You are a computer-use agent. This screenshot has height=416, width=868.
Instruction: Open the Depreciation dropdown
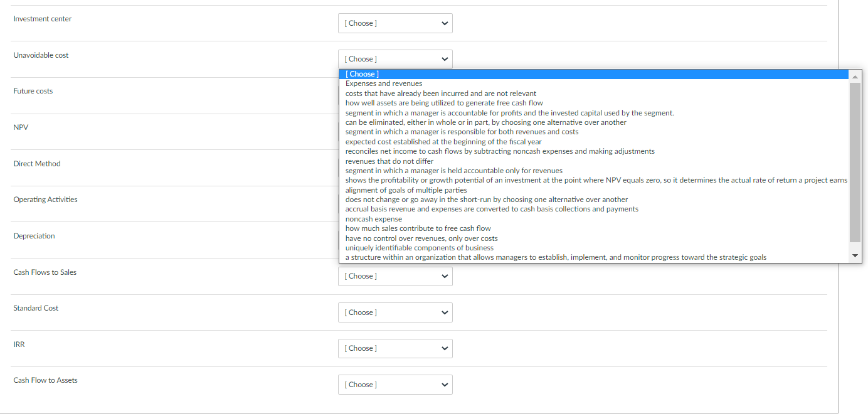[x=395, y=239]
